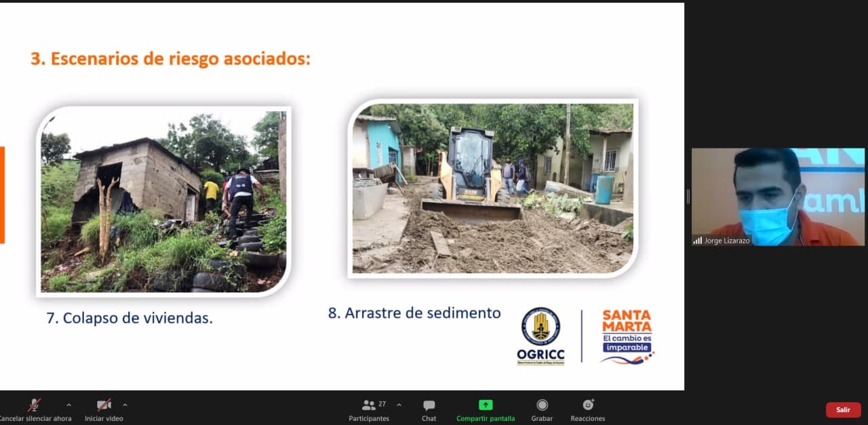Screen dimensions: 868x425
Task: Open the Reacciones emoji menu
Action: (588, 405)
